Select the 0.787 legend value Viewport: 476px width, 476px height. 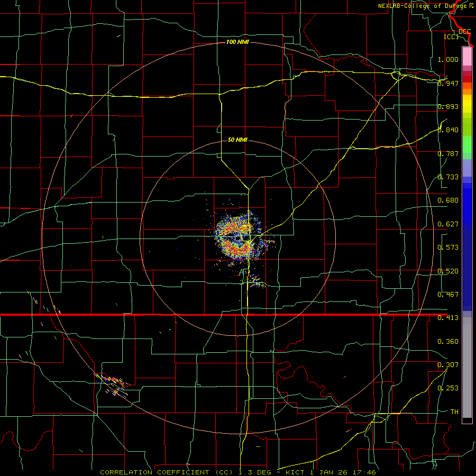[448, 153]
